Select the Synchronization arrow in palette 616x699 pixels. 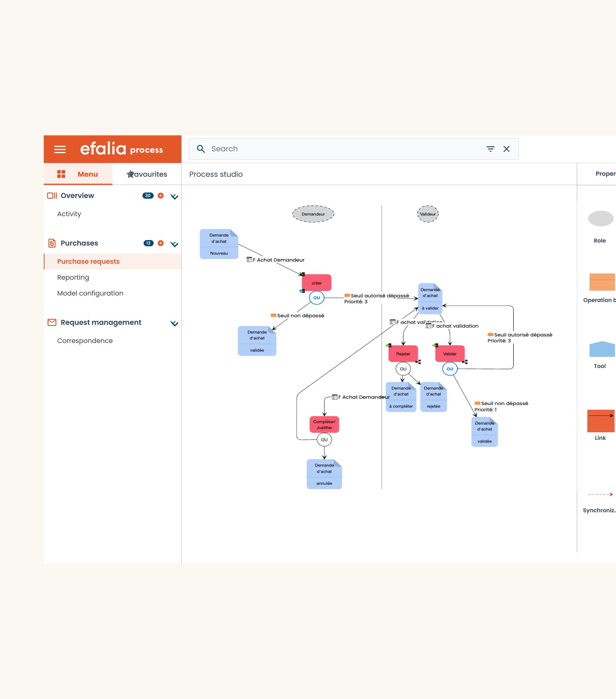point(601,494)
